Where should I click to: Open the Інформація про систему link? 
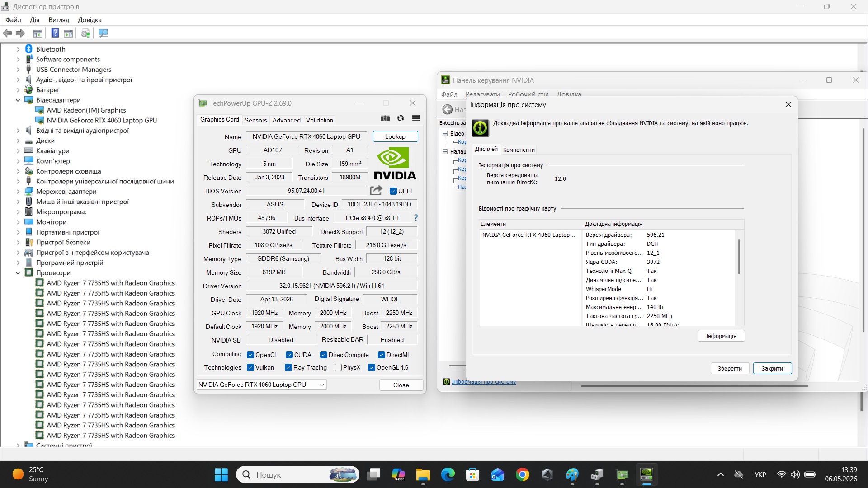pyautogui.click(x=484, y=382)
